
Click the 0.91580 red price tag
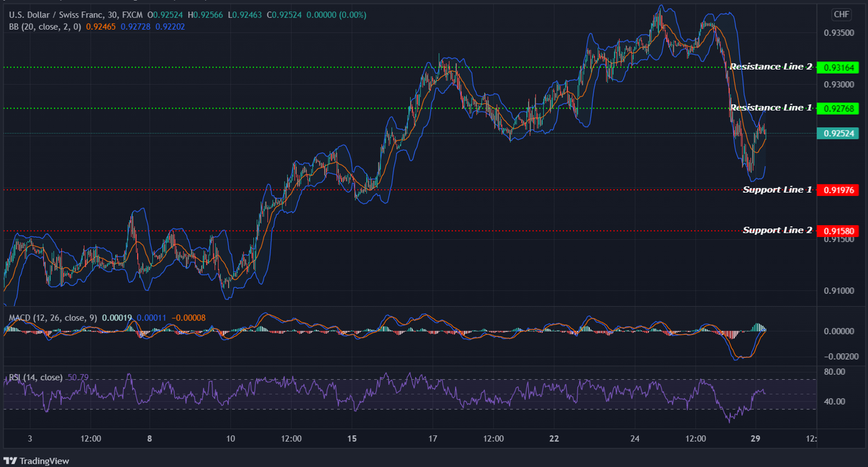(x=838, y=231)
